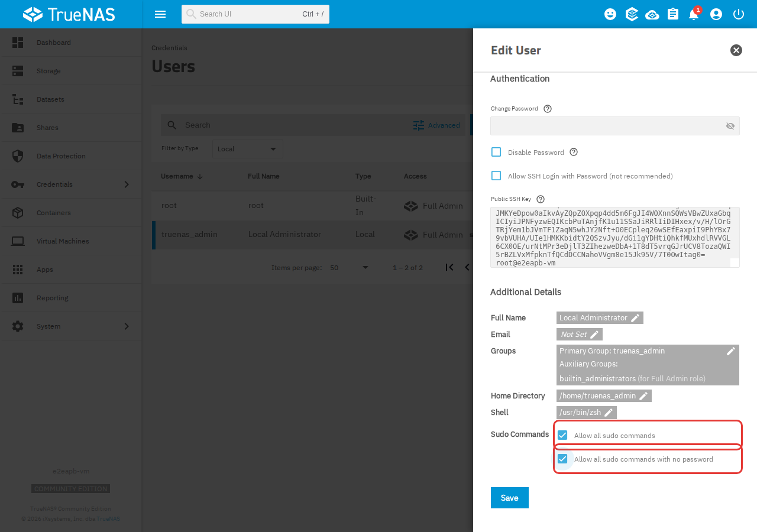Check Allow SSH Login with Password

point(496,176)
